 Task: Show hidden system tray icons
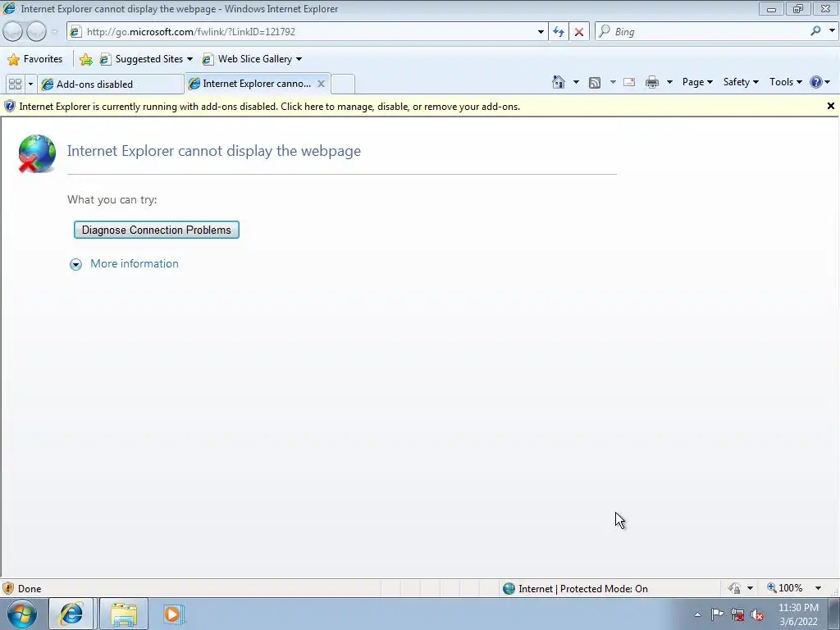pos(697,614)
